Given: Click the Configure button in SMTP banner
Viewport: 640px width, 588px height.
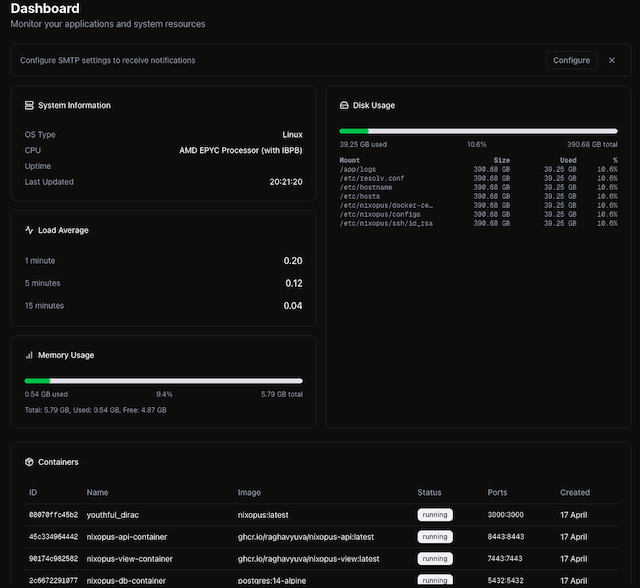Looking at the screenshot, I should (x=571, y=60).
